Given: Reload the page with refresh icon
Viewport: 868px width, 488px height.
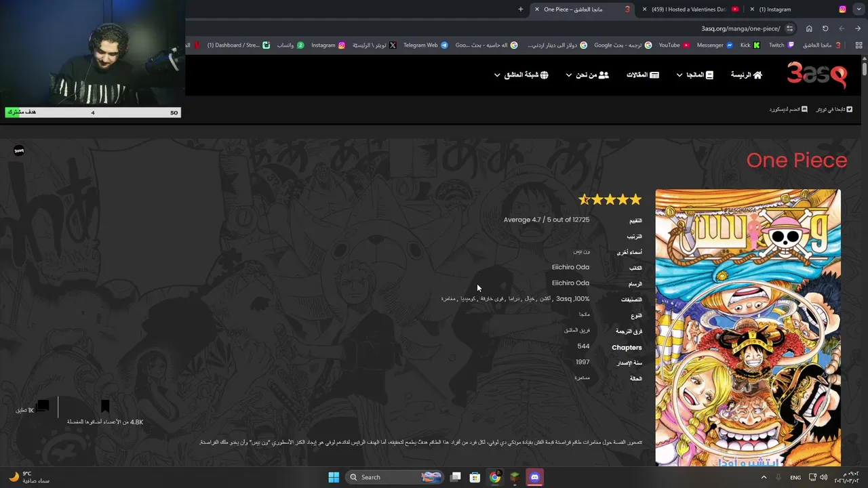Looking at the screenshot, I should tap(825, 28).
